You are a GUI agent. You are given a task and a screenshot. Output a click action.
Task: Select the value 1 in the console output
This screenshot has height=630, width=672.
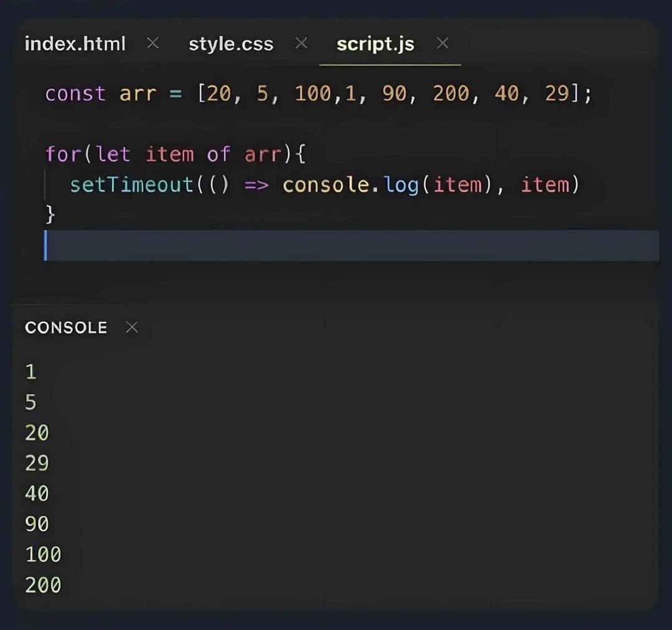pos(30,372)
